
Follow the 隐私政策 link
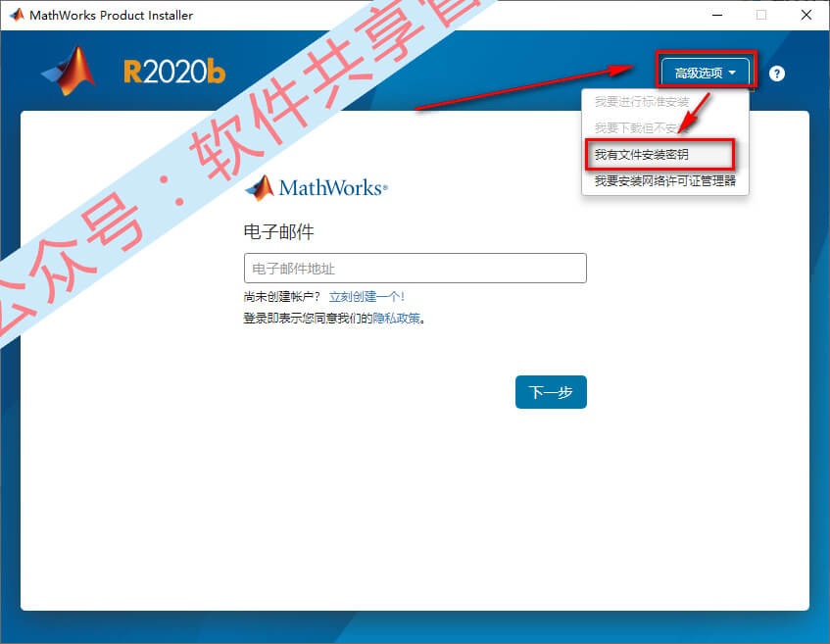tap(397, 319)
